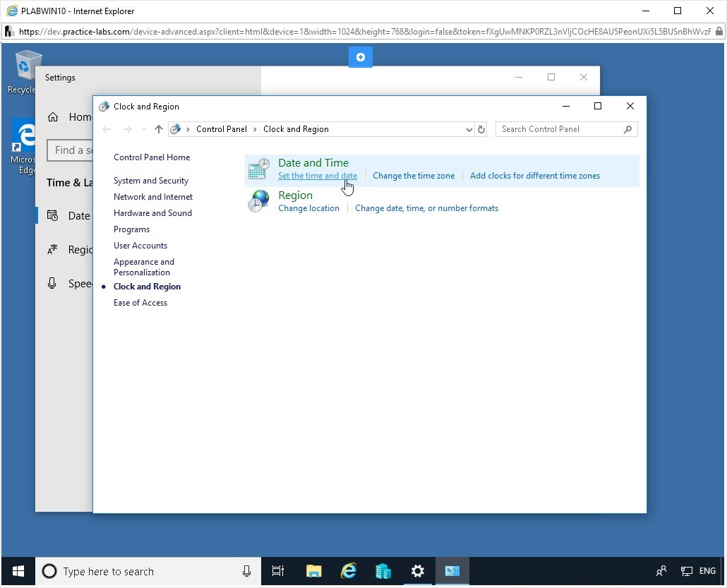Open Task View from the taskbar
Screen dimensions: 727x588
click(277, 571)
